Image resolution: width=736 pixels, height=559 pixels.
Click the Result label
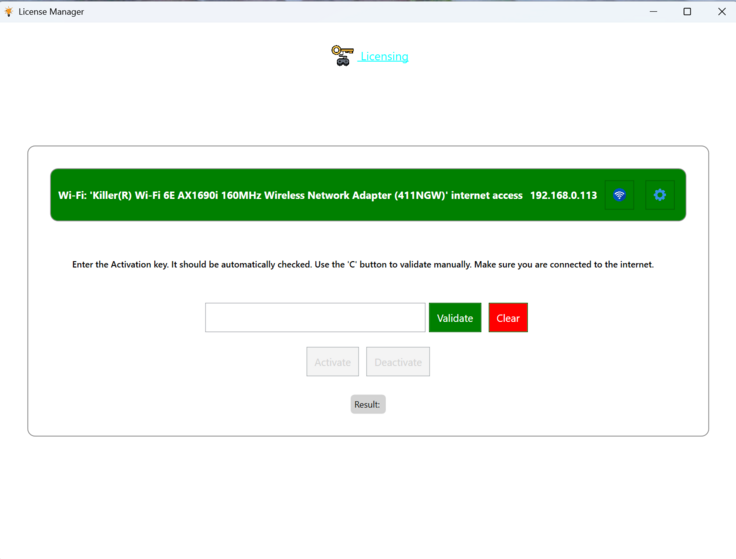coord(367,404)
